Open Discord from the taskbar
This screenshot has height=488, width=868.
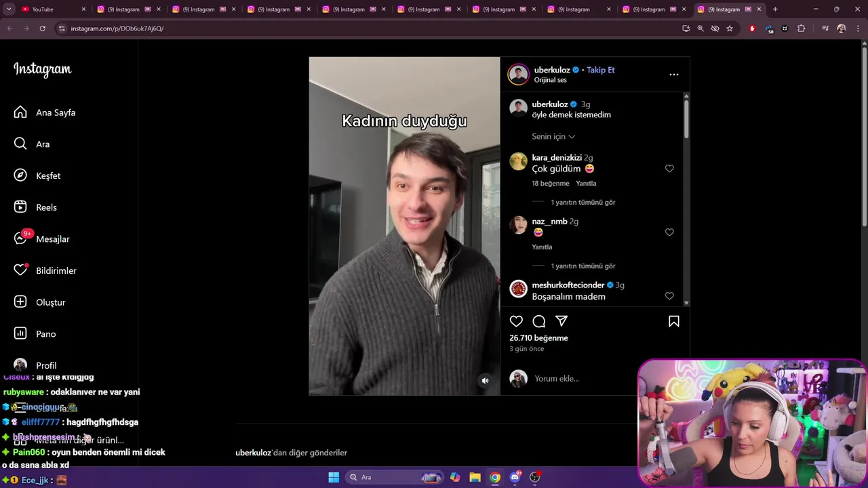click(515, 477)
